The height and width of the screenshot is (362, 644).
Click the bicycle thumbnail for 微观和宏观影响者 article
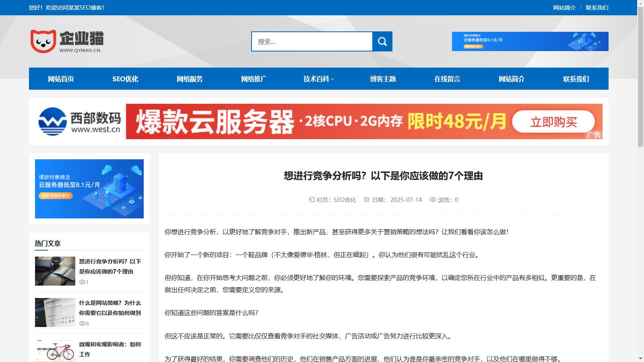(55, 351)
